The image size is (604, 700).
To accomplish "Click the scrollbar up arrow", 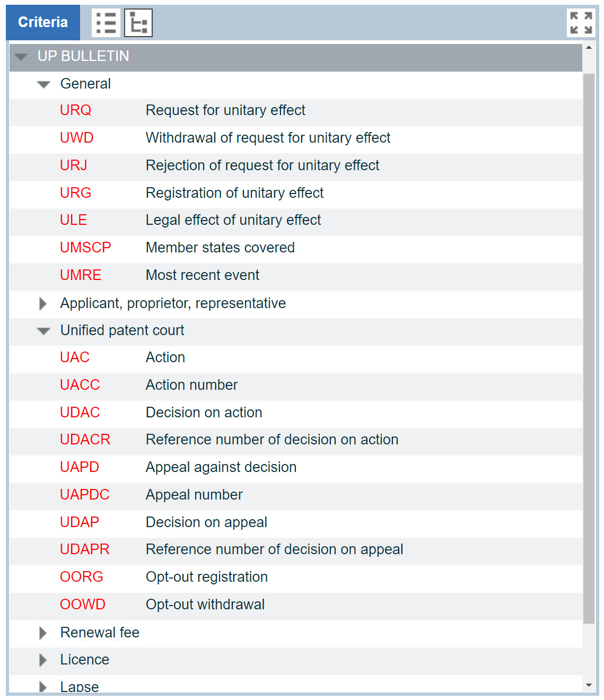I will (589, 48).
